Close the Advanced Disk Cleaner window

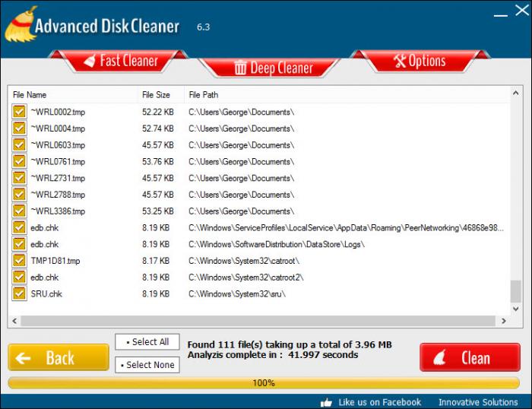522,10
